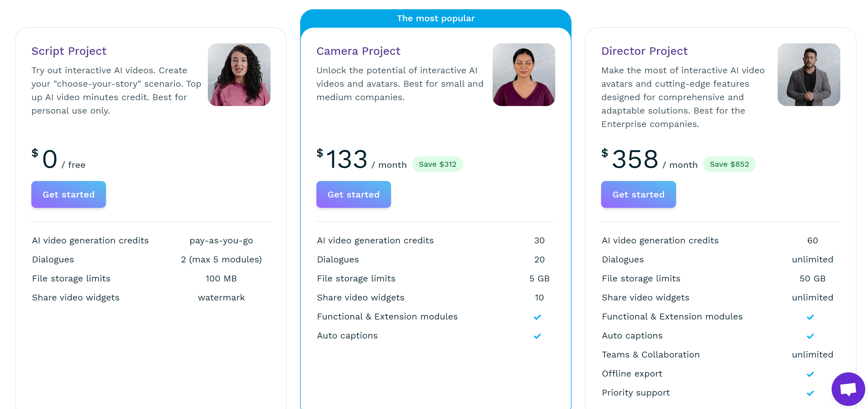Click the Script Project avatar image
The image size is (868, 409).
(239, 75)
